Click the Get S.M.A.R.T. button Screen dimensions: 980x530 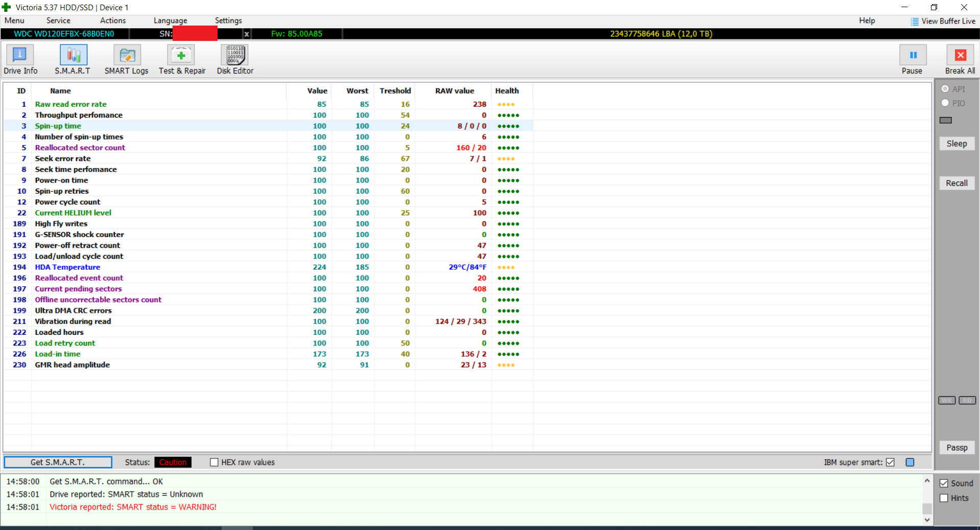58,463
